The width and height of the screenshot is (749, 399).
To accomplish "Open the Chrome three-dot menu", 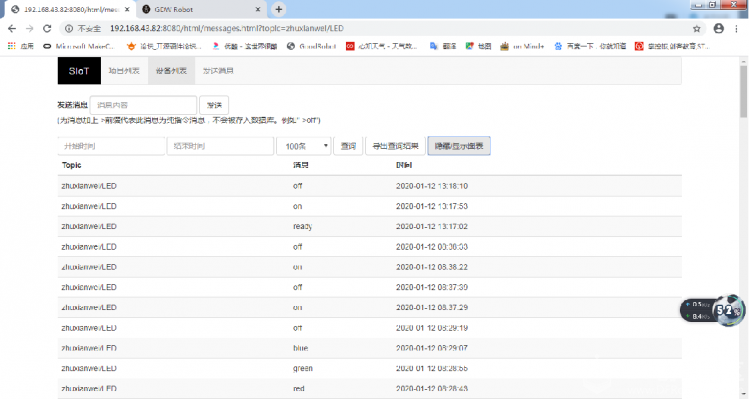I will point(736,29).
